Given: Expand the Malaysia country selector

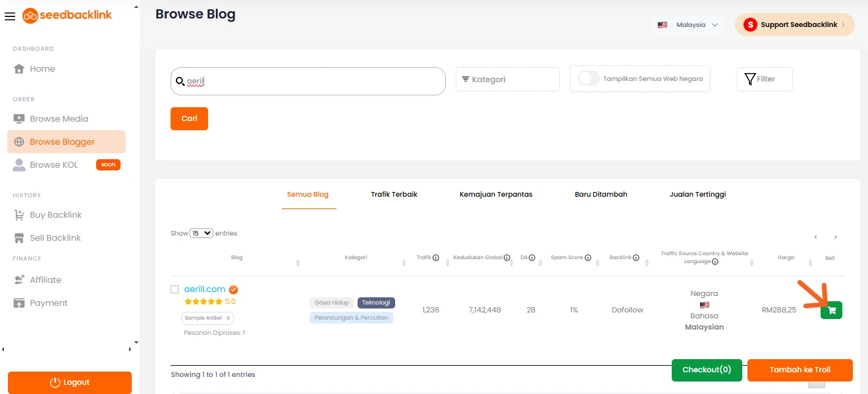Looking at the screenshot, I should [x=688, y=25].
